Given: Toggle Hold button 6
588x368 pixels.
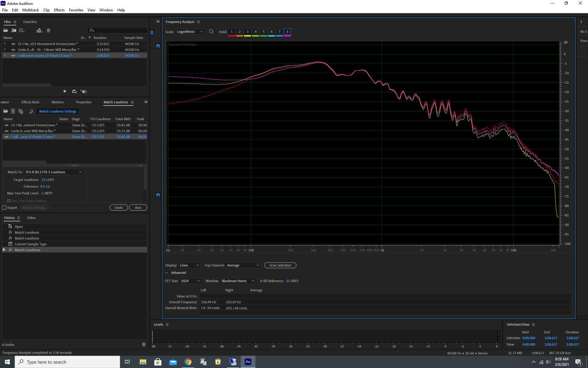Looking at the screenshot, I should tap(271, 32).
